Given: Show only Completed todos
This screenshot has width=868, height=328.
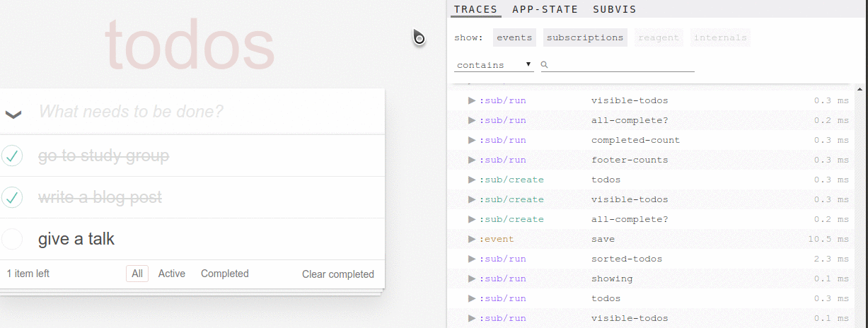Looking at the screenshot, I should 225,274.
